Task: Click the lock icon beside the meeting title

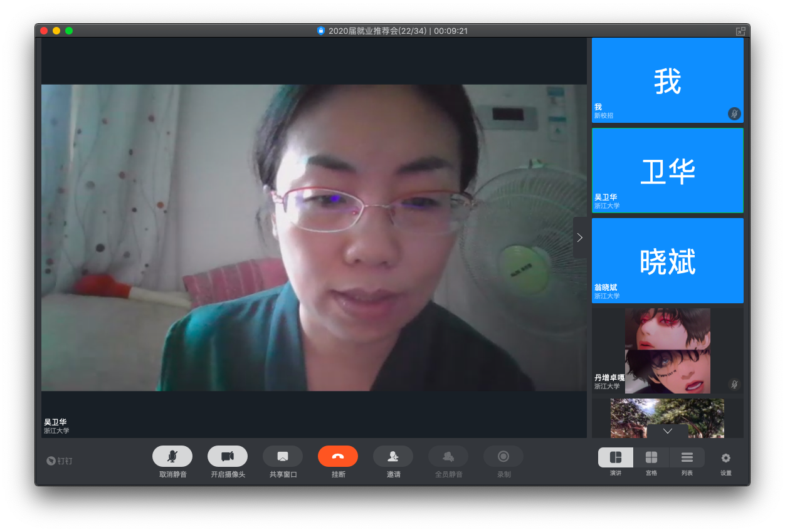Action: (x=321, y=31)
